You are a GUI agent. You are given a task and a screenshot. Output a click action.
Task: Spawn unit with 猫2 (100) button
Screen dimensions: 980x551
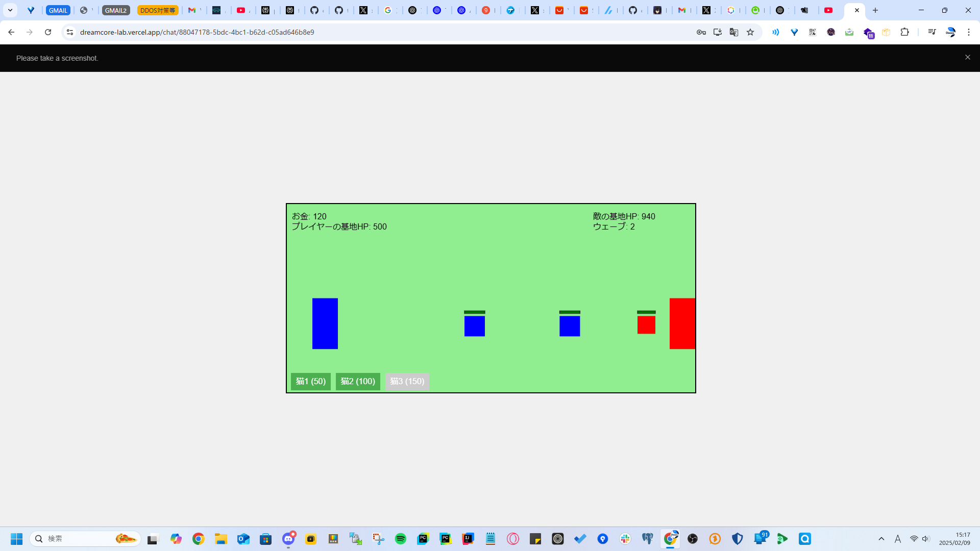point(357,381)
